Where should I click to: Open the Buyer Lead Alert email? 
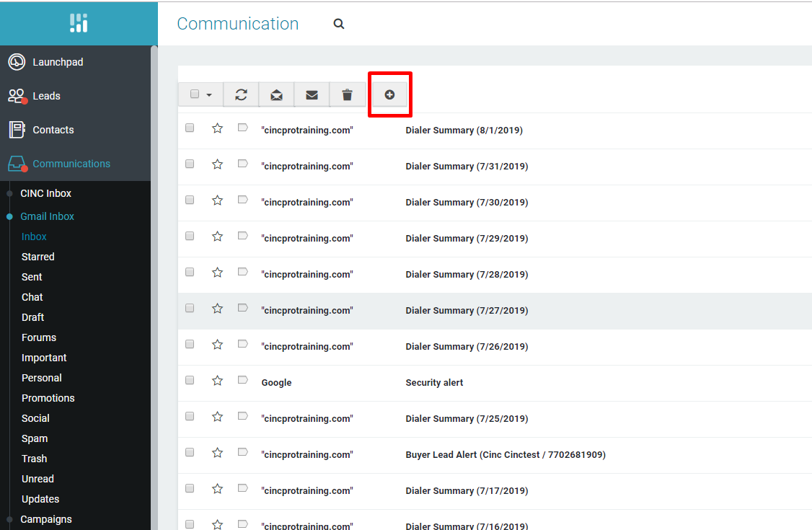(506, 455)
